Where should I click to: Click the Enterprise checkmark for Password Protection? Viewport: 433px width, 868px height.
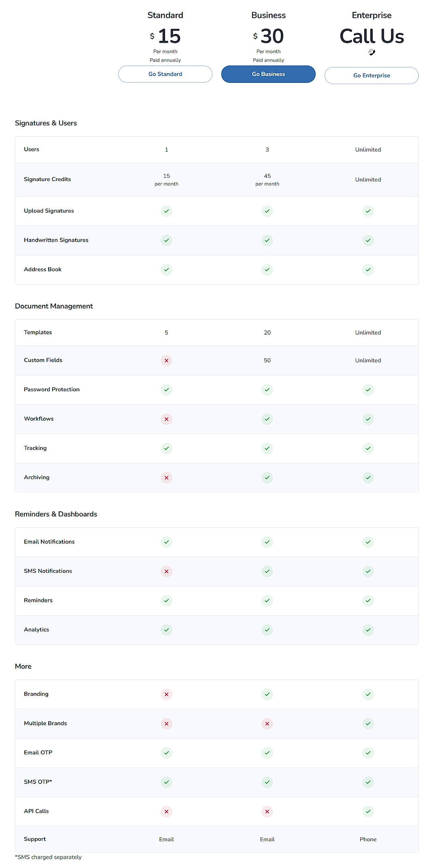click(x=368, y=390)
